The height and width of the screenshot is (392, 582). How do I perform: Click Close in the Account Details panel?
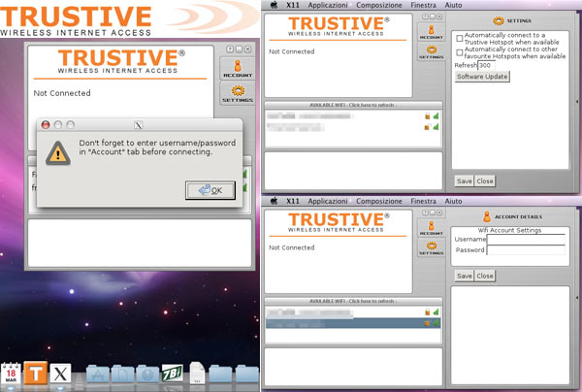click(x=485, y=276)
